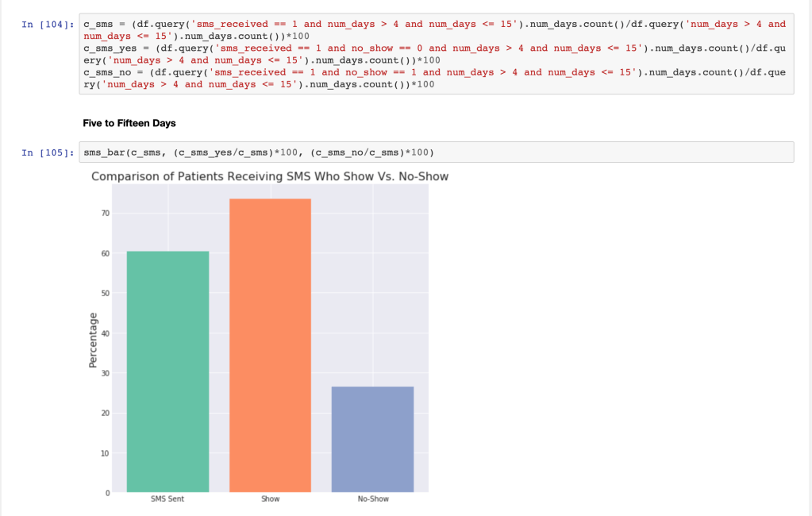Click the chart title about SMS comparison
The image size is (812, 516).
click(270, 176)
